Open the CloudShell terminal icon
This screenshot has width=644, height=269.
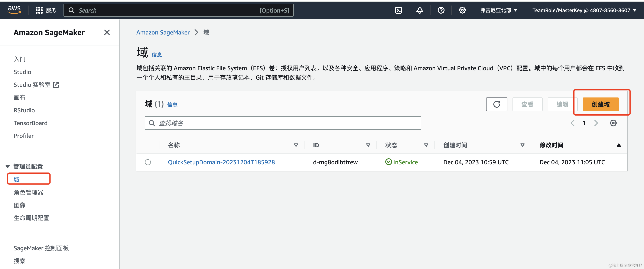398,10
